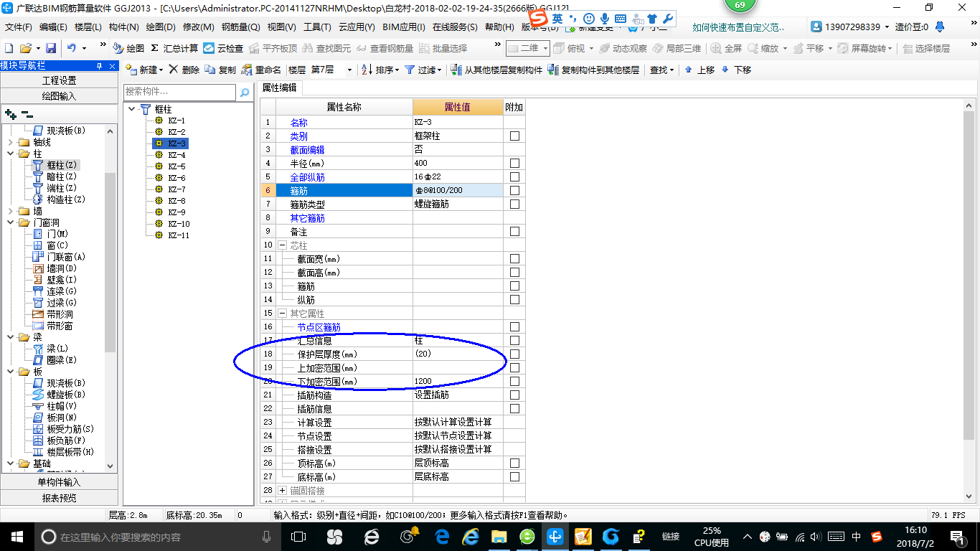Toggle 附加 checkbox for 半径(mm) row
This screenshot has height=551, width=980.
514,164
